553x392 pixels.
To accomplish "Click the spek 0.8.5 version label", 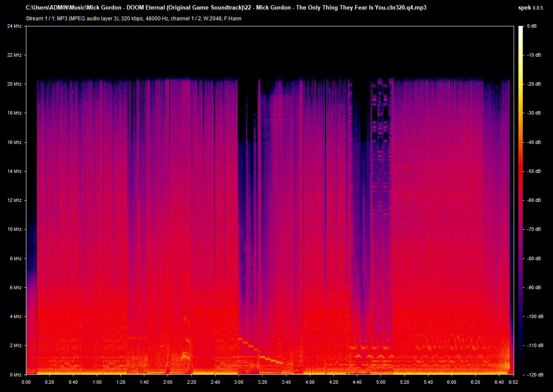I will (531, 8).
